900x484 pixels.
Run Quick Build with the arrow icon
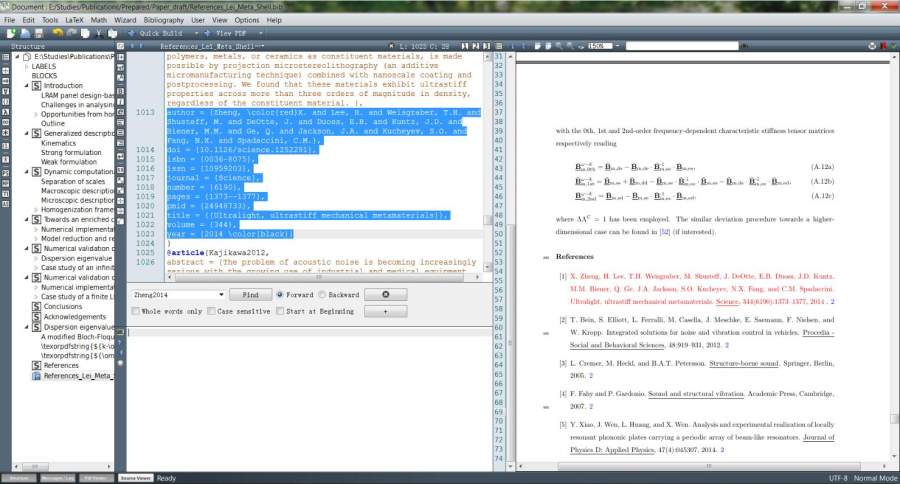point(131,33)
